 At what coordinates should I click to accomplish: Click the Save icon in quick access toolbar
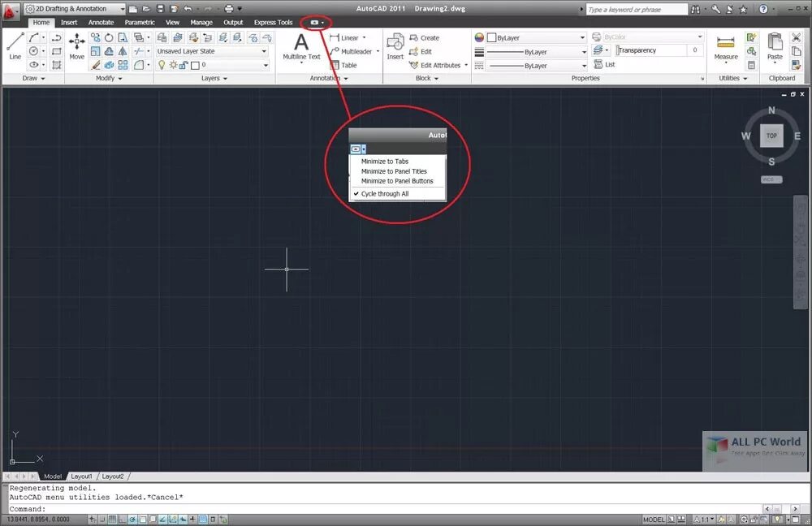tap(160, 8)
